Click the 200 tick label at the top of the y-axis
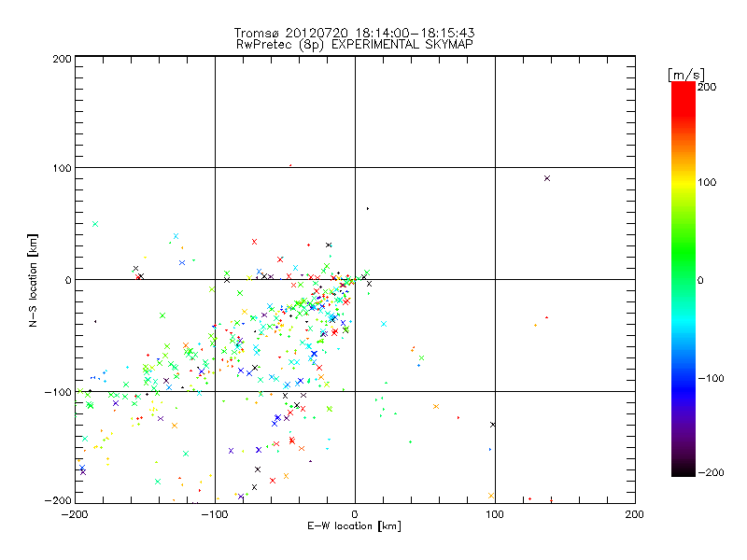Image resolution: width=747 pixels, height=560 pixels. (x=61, y=59)
